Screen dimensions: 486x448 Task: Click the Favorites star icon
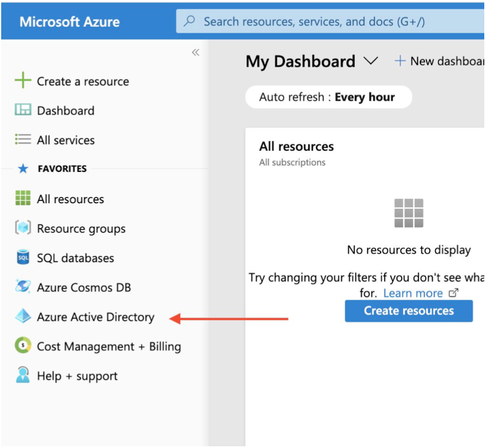(x=23, y=168)
